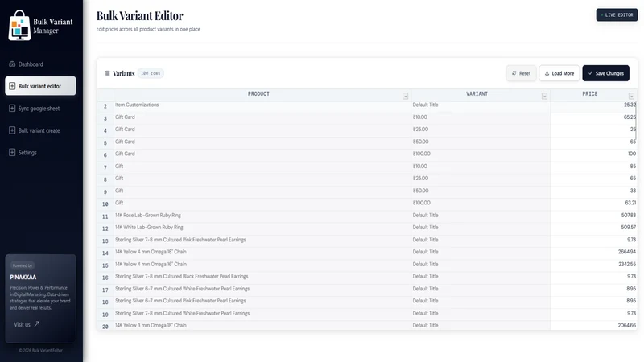644x362 pixels.
Task: Select Sterling Silver 6-7 mm Cultured White Pearl cell
Action: point(262,289)
